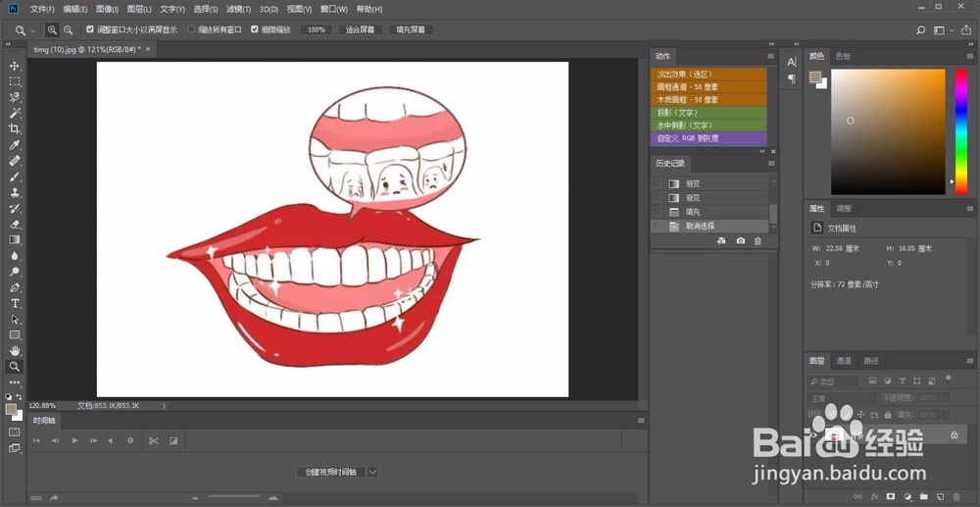The height and width of the screenshot is (507, 980).
Task: Activate the Horizontal Type tool
Action: tap(15, 303)
